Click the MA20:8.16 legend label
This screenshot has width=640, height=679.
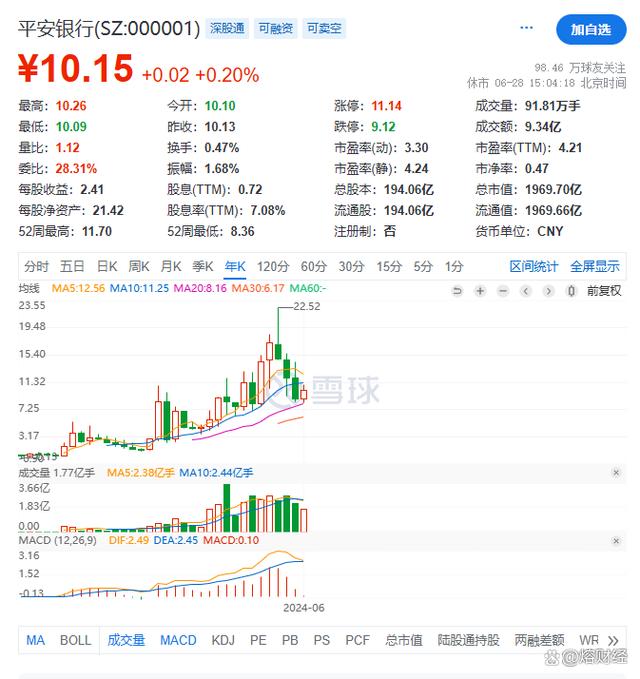click(x=200, y=288)
